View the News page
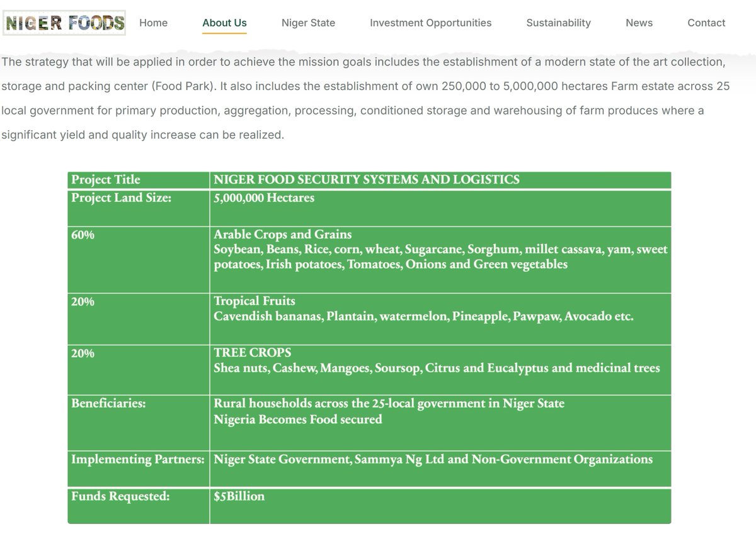Screen dimensions: 756x553 pyautogui.click(x=639, y=23)
